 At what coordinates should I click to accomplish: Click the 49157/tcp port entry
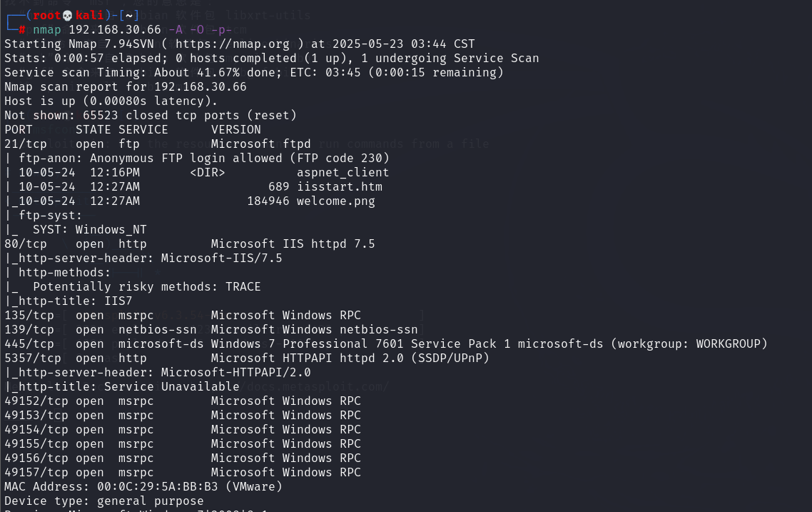(x=36, y=472)
